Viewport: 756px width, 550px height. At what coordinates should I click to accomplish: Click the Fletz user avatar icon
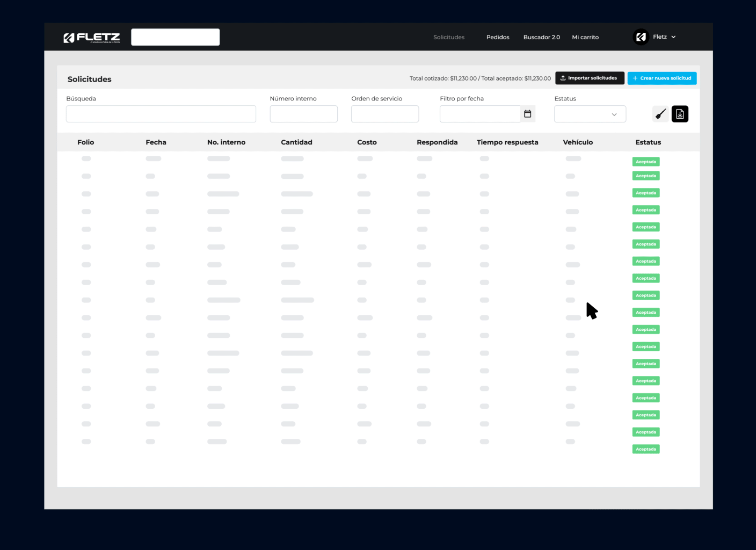tap(641, 37)
